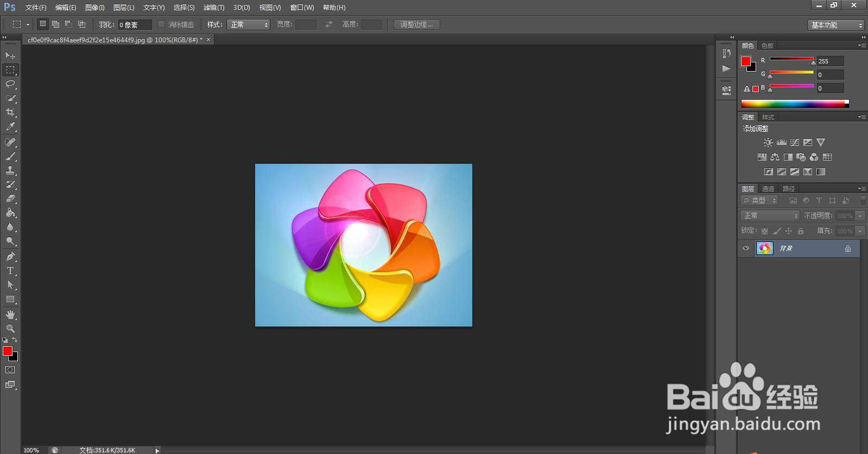Open the layer blend mode 正常 dropdown

pyautogui.click(x=770, y=216)
